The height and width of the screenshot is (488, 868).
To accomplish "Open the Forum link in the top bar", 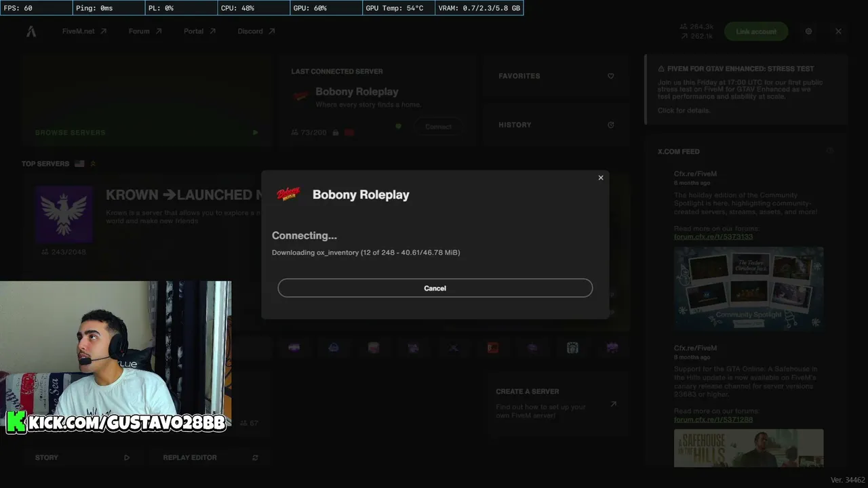I will click(x=145, y=31).
